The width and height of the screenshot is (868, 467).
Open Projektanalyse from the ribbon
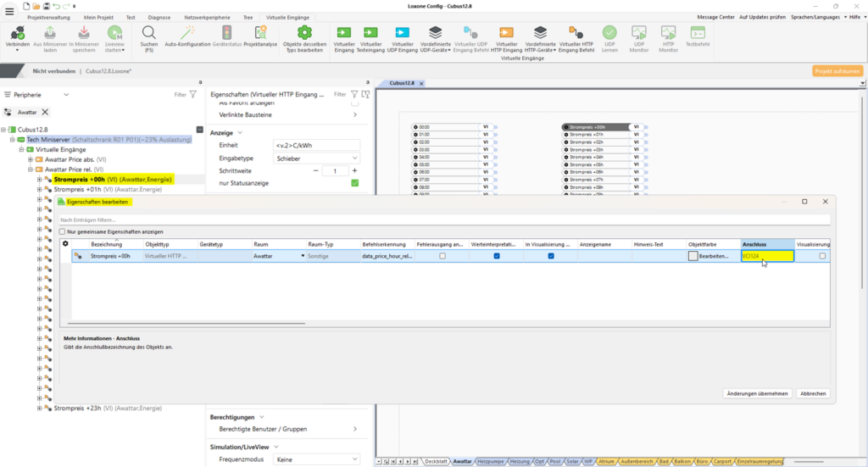(259, 32)
